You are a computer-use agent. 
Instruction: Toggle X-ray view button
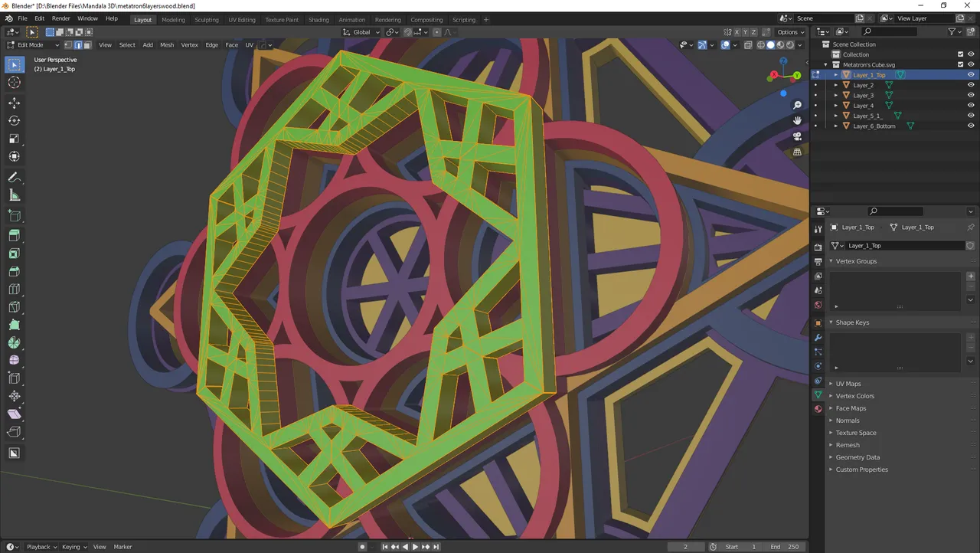(749, 44)
